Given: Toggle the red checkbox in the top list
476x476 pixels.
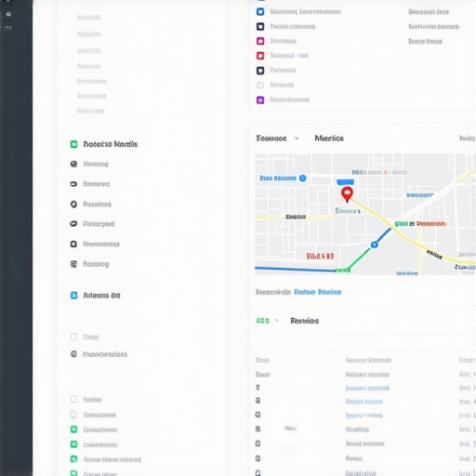Looking at the screenshot, I should [x=260, y=56].
